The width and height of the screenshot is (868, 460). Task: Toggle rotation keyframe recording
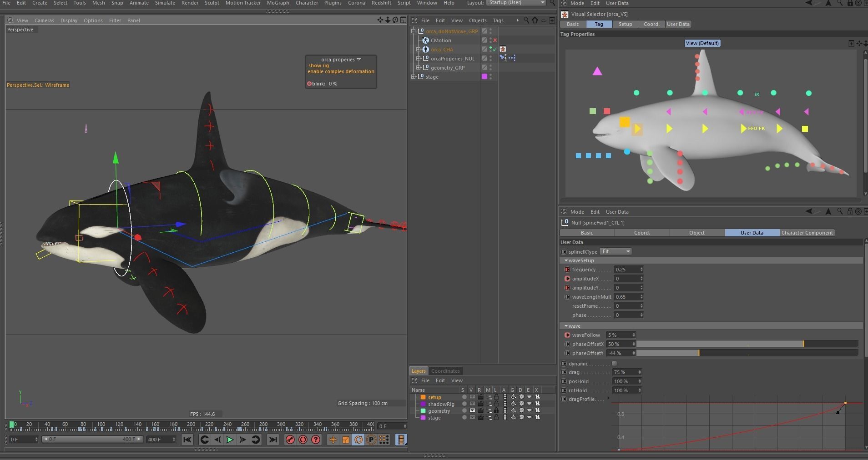coord(358,440)
